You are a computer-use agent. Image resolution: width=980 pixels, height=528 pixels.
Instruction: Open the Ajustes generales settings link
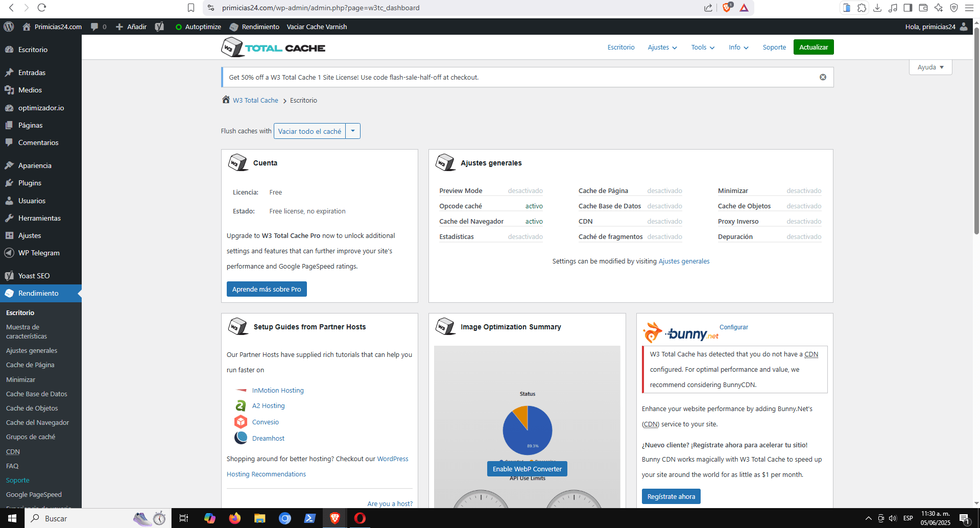(684, 261)
